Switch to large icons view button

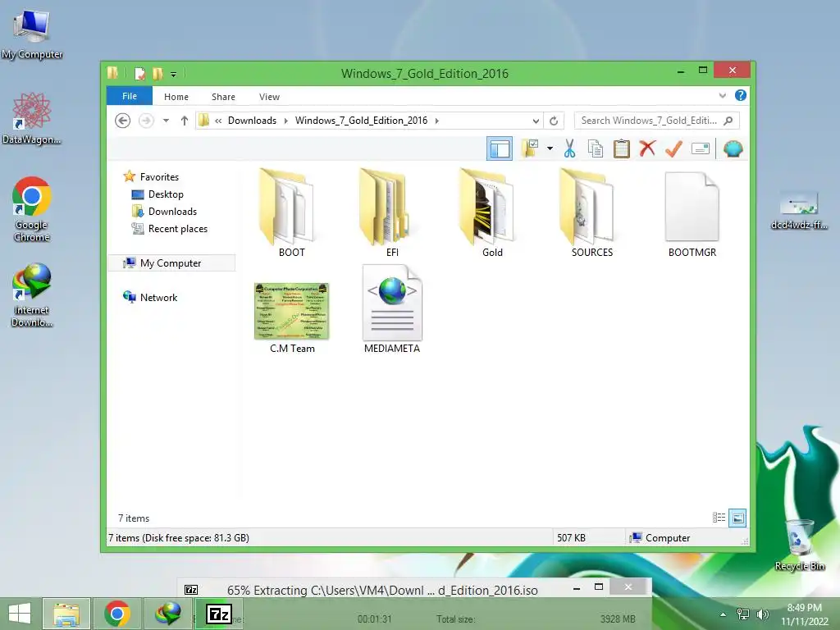pos(737,518)
